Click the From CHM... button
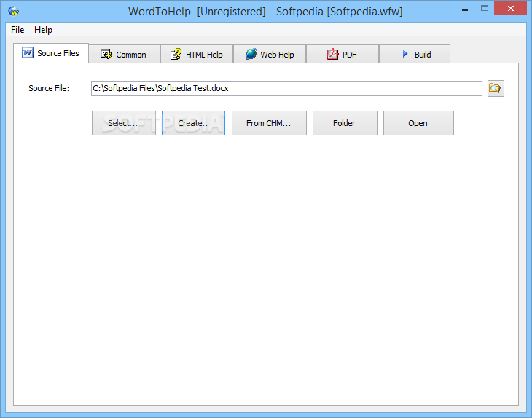 [269, 123]
